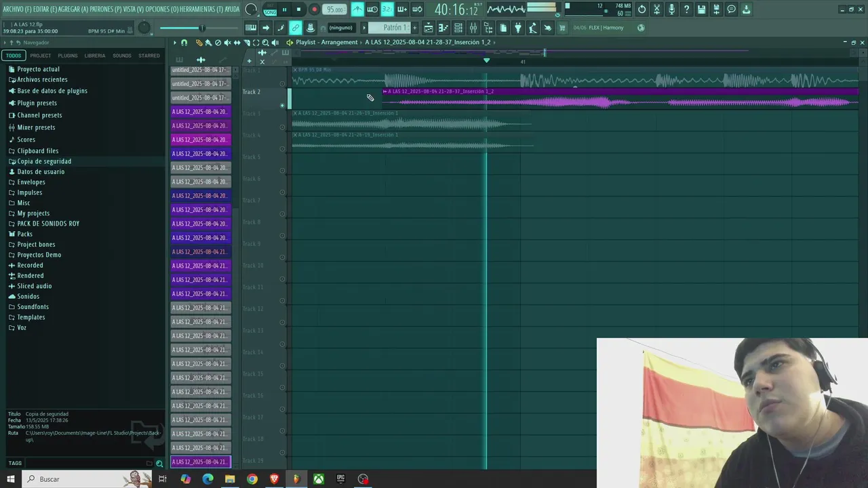Click the stop playback button

tap(298, 9)
